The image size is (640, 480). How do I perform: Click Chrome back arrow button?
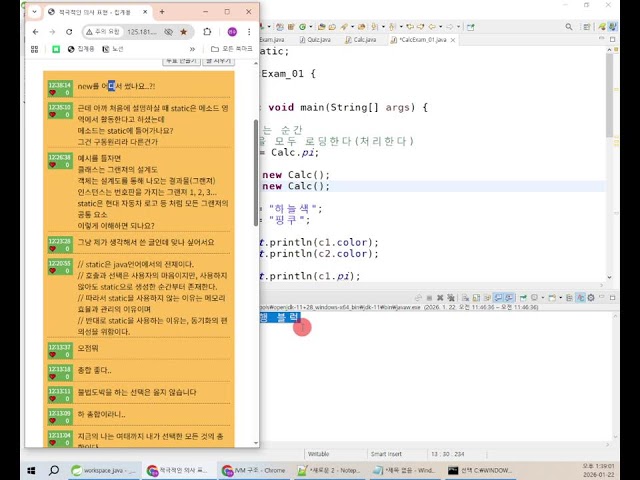coord(36,32)
